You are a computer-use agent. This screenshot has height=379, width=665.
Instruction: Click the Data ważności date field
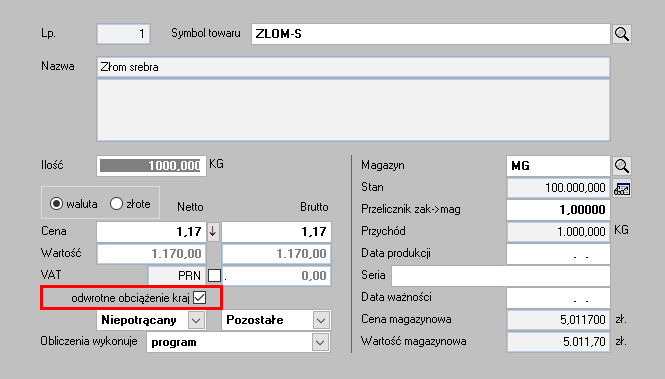click(558, 298)
